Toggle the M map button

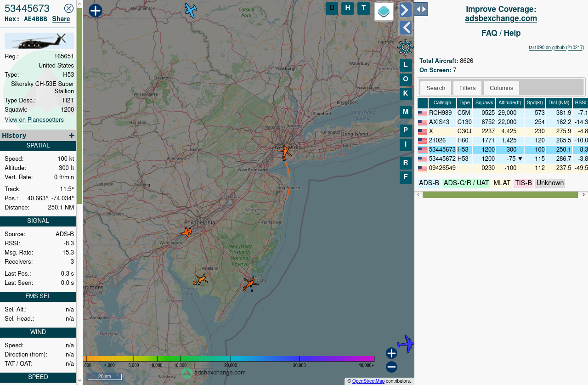click(x=406, y=112)
